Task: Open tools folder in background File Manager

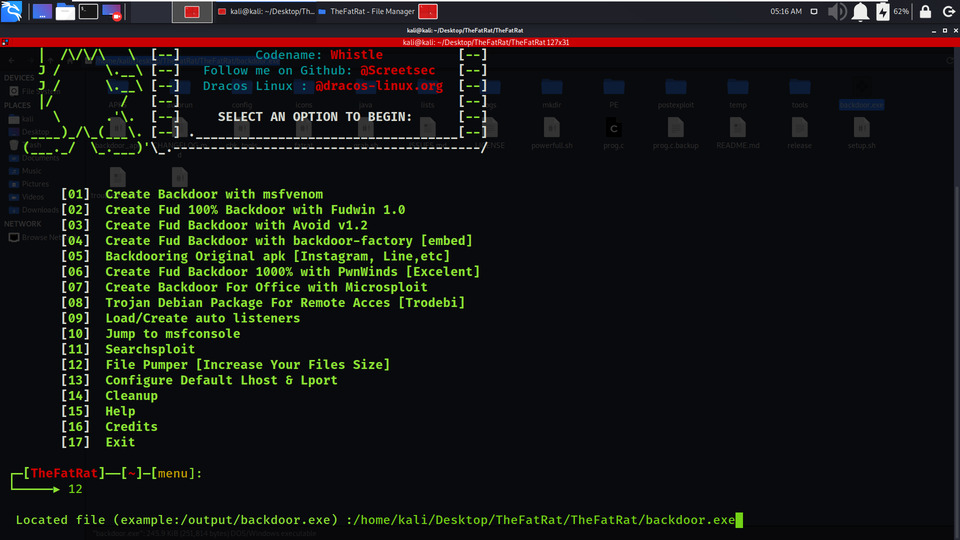Action: click(800, 94)
